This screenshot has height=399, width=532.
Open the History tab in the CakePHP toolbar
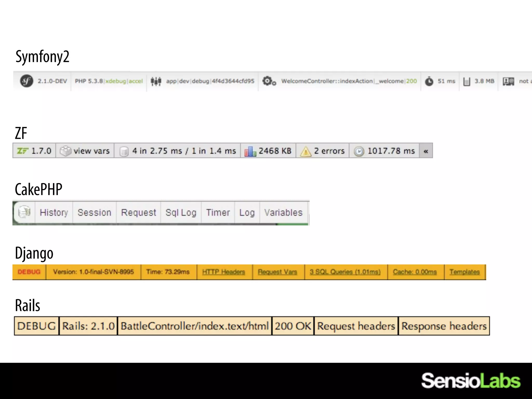54,212
